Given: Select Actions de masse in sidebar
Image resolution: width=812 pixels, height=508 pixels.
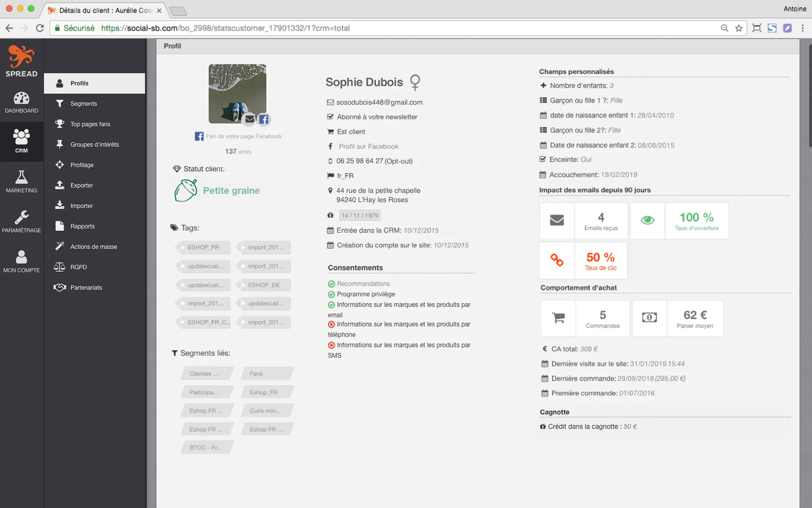Looking at the screenshot, I should (x=93, y=247).
